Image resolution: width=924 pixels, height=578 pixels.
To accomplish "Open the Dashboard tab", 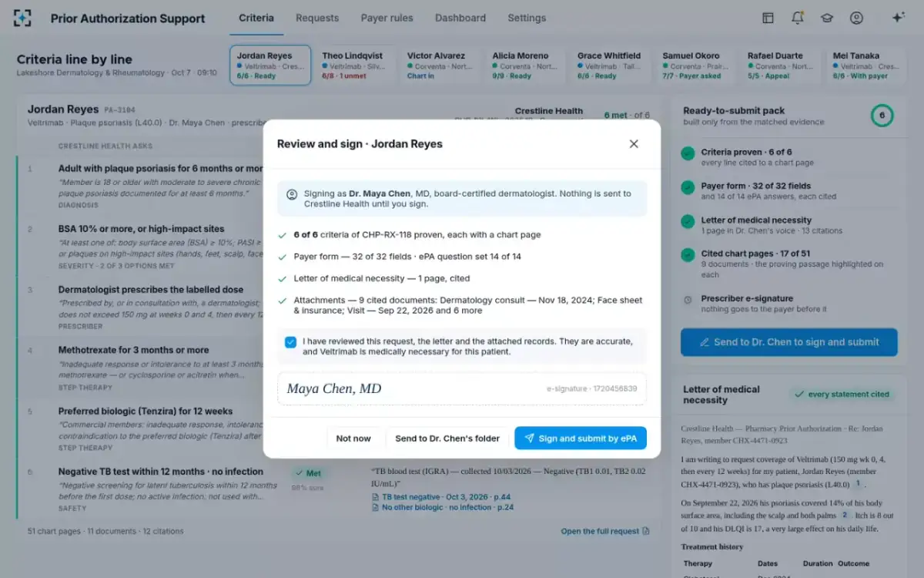I will (x=460, y=18).
